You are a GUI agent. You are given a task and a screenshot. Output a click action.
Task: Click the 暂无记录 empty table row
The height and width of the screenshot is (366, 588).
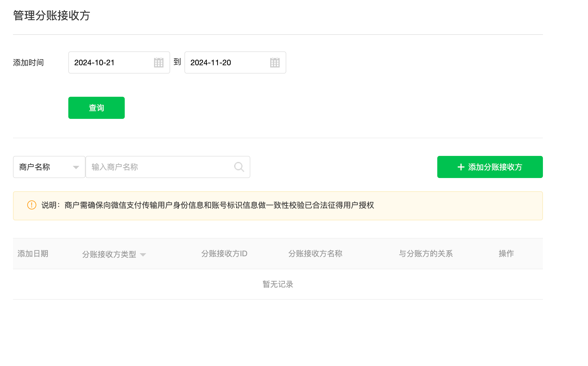pos(278,284)
